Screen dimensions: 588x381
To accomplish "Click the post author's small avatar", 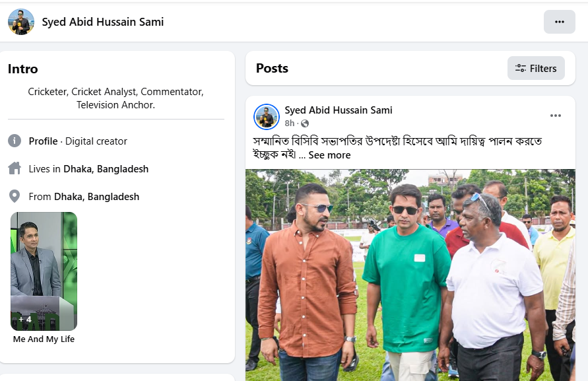I will 267,117.
